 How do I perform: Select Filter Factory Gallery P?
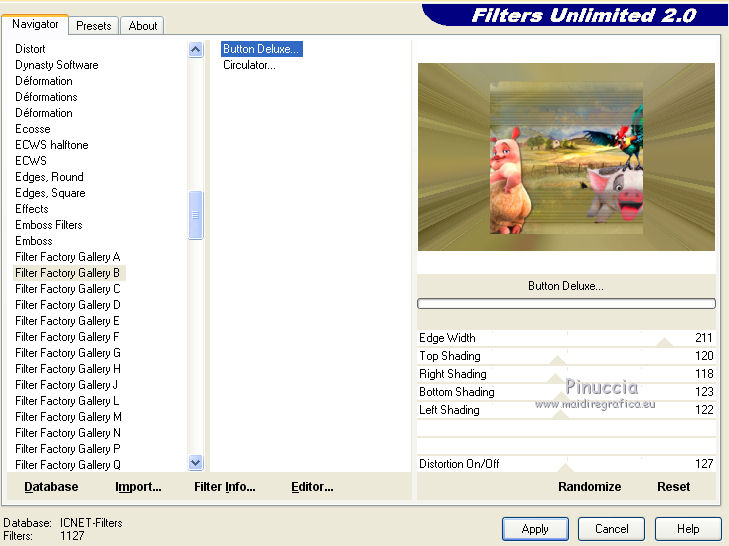click(68, 449)
